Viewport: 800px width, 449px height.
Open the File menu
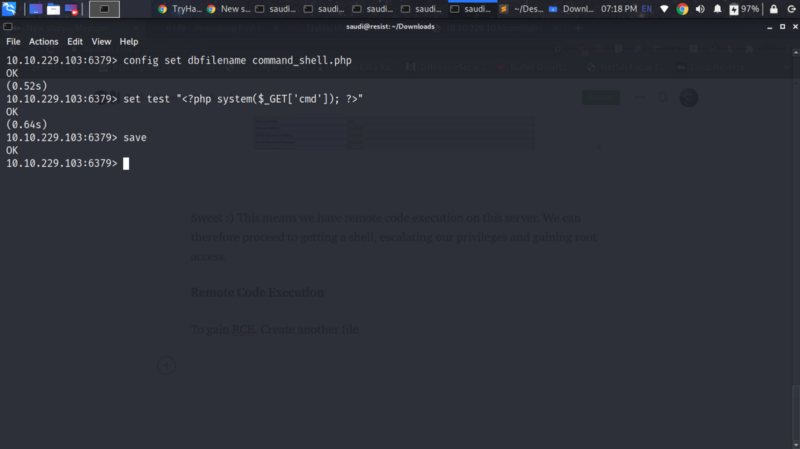click(x=13, y=41)
